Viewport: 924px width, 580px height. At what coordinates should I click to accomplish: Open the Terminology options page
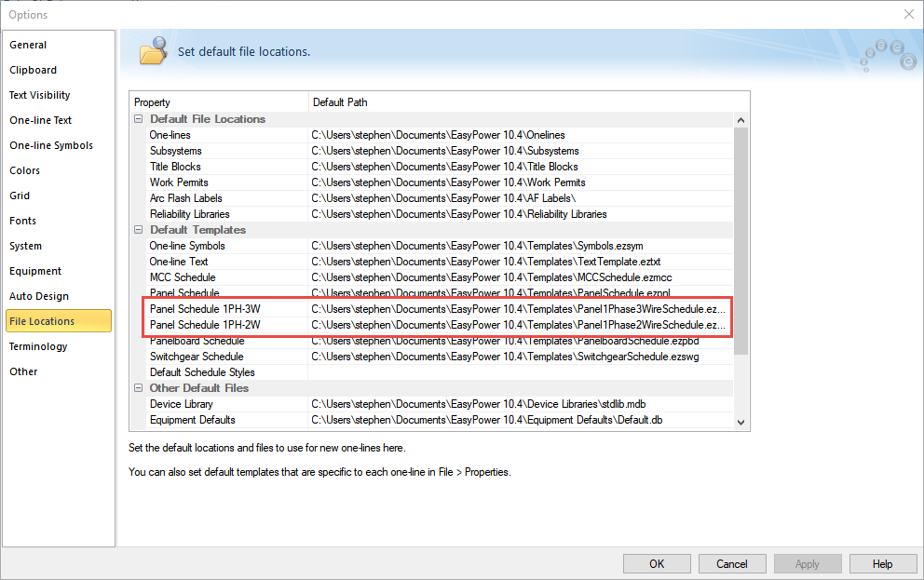[x=38, y=346]
